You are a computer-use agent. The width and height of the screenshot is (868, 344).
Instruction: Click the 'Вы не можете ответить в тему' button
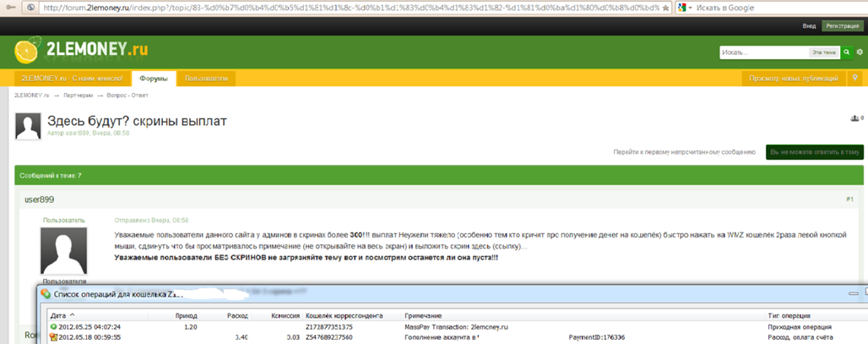click(815, 151)
